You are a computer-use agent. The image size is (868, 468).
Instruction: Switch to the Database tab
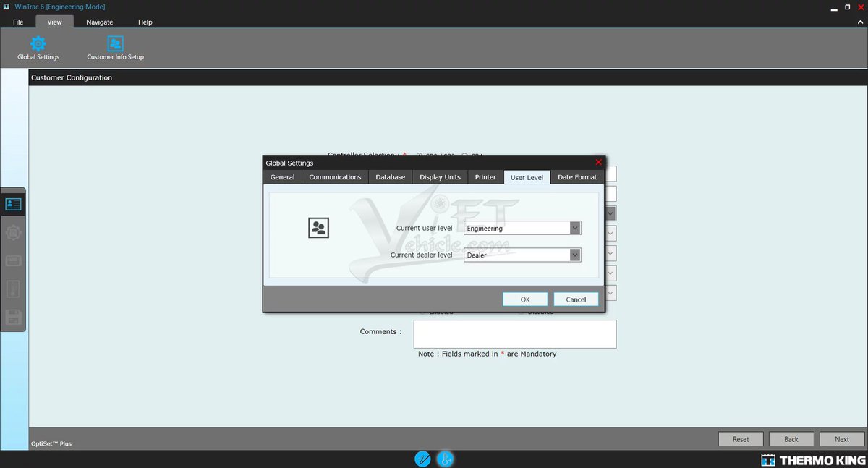pyautogui.click(x=391, y=177)
